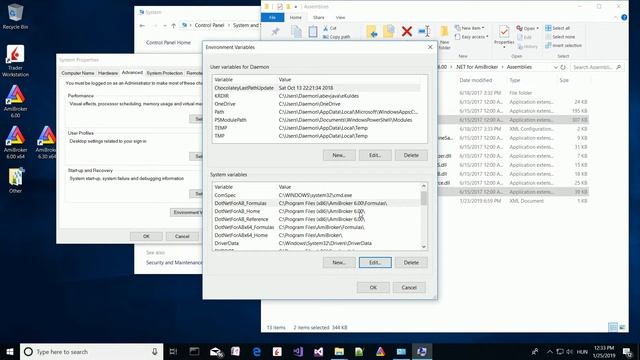Click Copy path in Explorer ribbon
Image resolution: width=640 pixels, height=360 pixels.
tap(336, 37)
